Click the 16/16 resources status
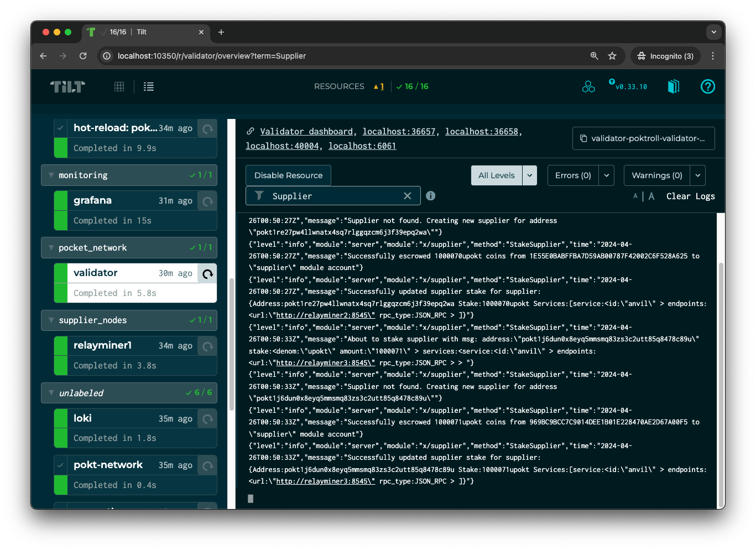756x550 pixels. 413,86
